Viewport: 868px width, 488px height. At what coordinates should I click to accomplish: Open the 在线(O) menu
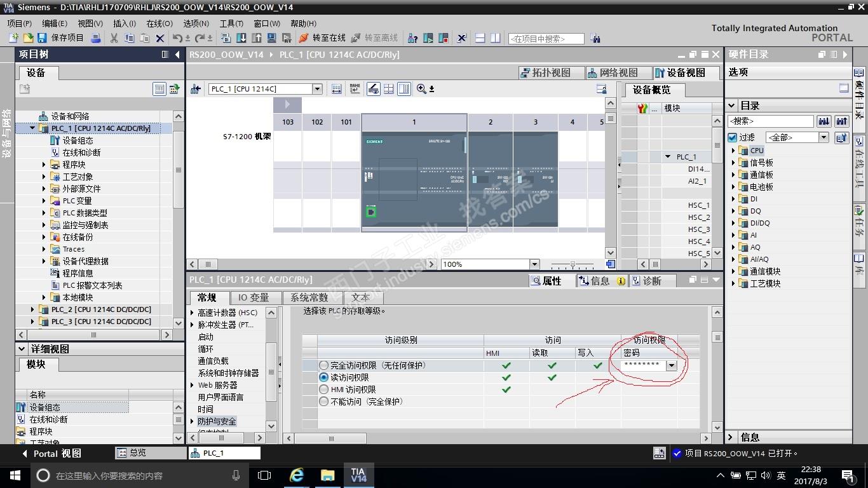pos(159,24)
